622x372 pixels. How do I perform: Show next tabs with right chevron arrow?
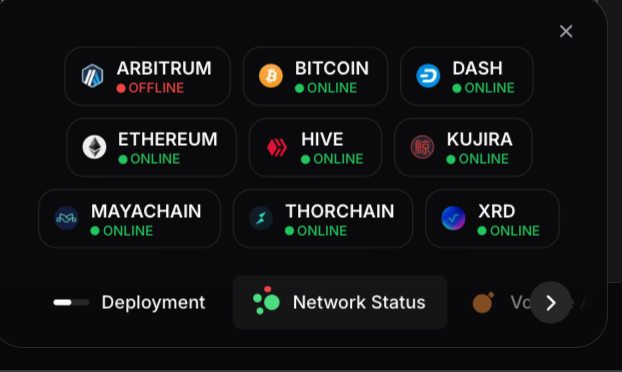551,303
